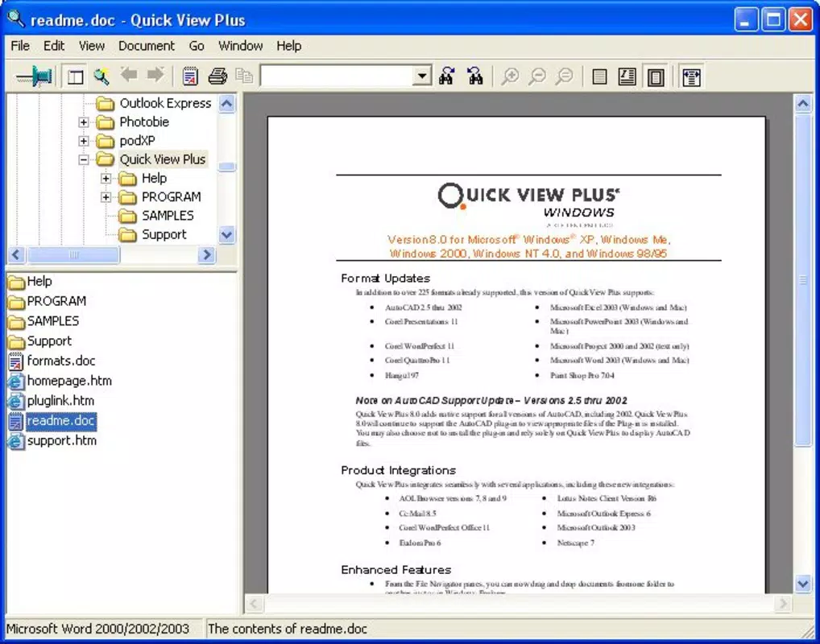Screen dimensions: 820x644
Task: Click the tree pane scroll up arrow
Action: point(226,104)
